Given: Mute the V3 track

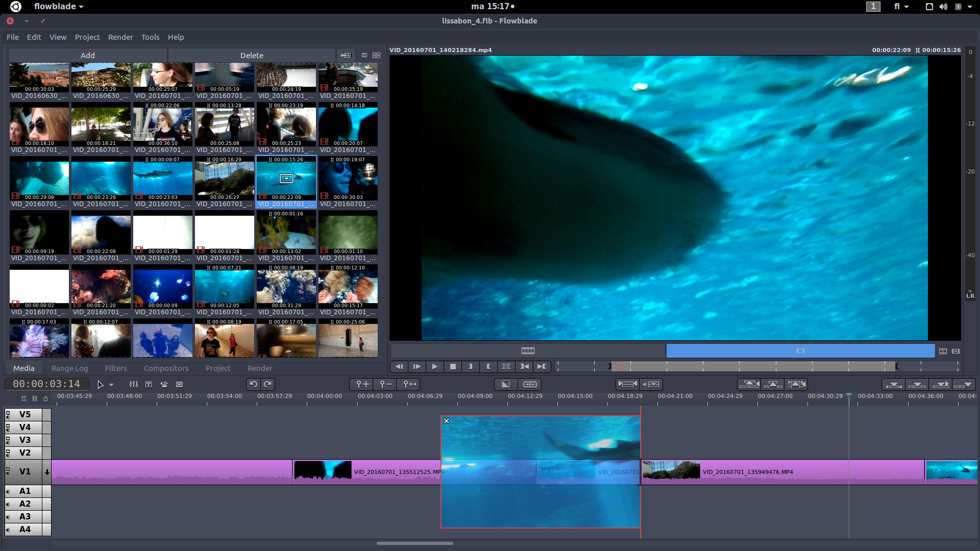Looking at the screenshot, I should click(x=8, y=440).
